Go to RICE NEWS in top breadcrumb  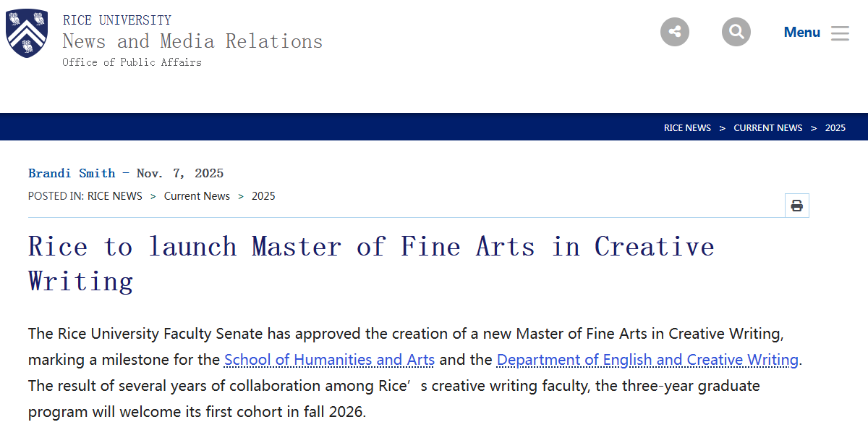(687, 128)
